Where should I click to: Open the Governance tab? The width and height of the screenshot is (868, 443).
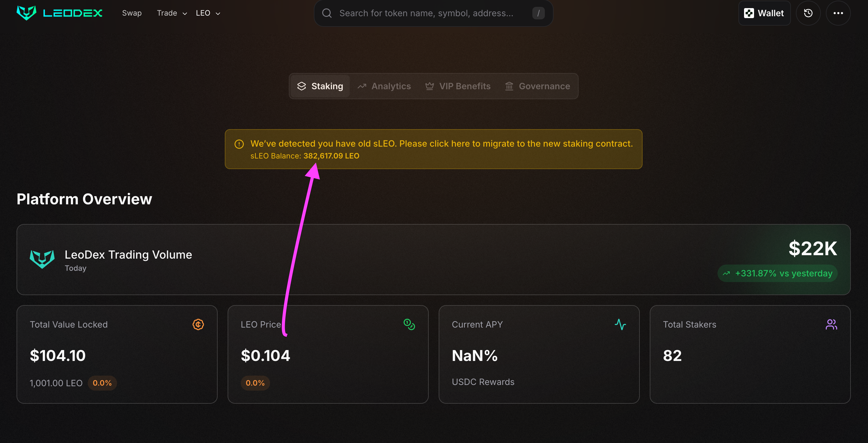coord(537,86)
